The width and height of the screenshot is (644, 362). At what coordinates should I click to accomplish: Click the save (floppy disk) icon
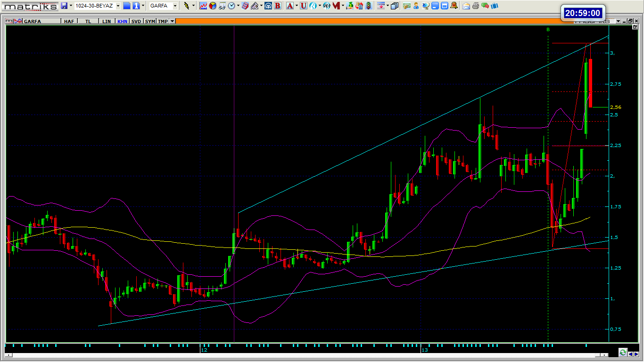(x=64, y=6)
